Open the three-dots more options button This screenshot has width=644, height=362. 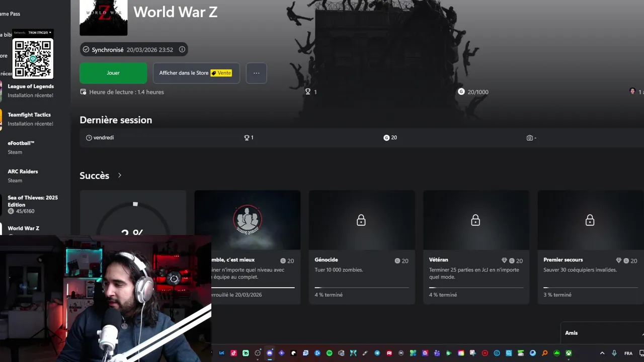(257, 73)
